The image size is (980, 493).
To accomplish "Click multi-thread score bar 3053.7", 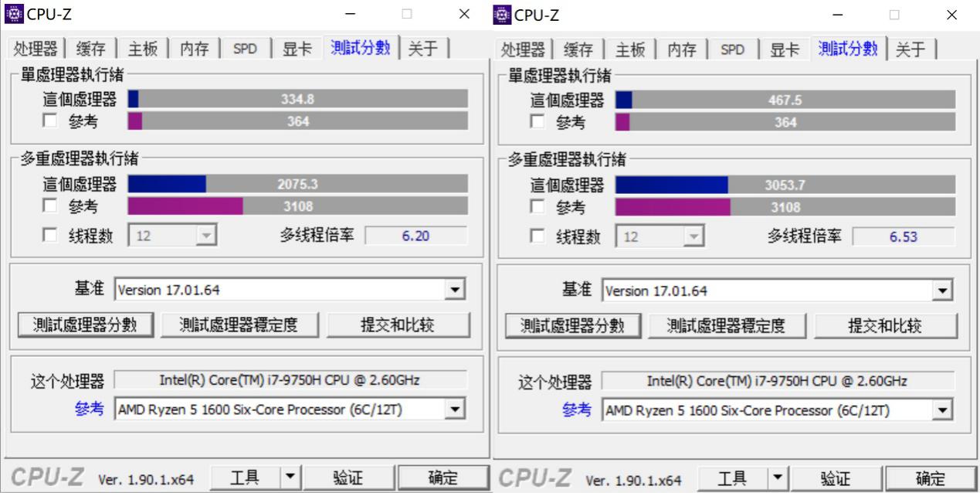I will coord(785,184).
